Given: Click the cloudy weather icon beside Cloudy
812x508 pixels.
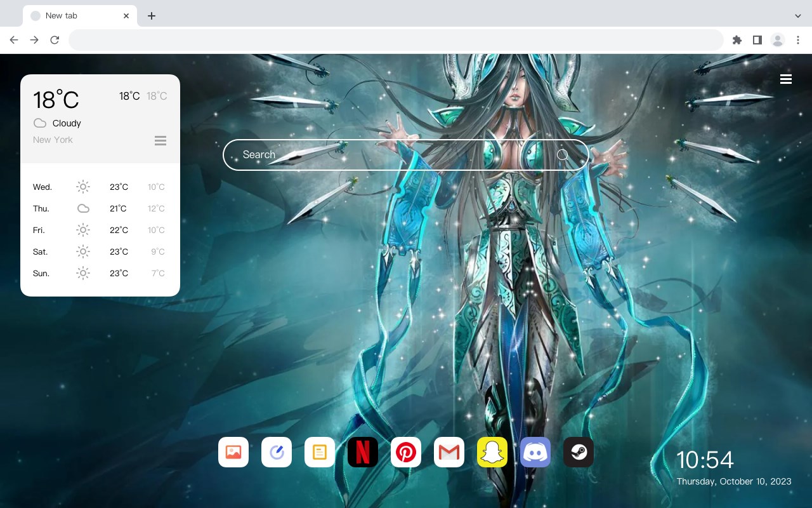Looking at the screenshot, I should coord(40,123).
